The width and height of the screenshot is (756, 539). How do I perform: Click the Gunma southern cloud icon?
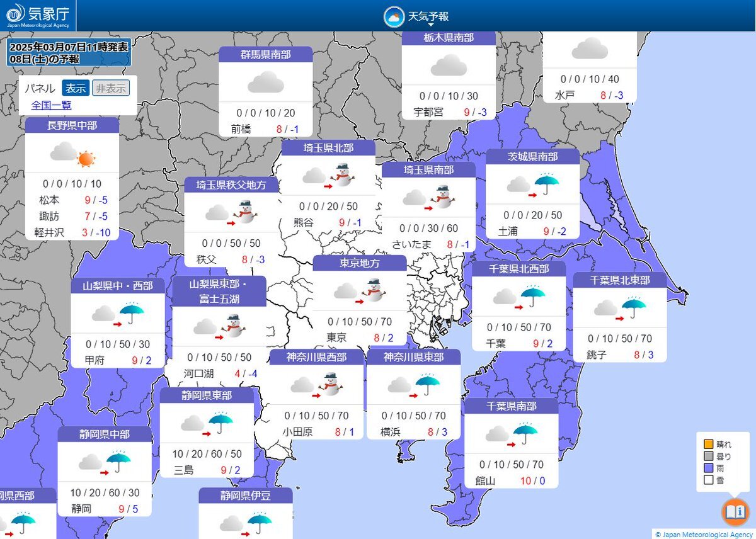point(266,82)
